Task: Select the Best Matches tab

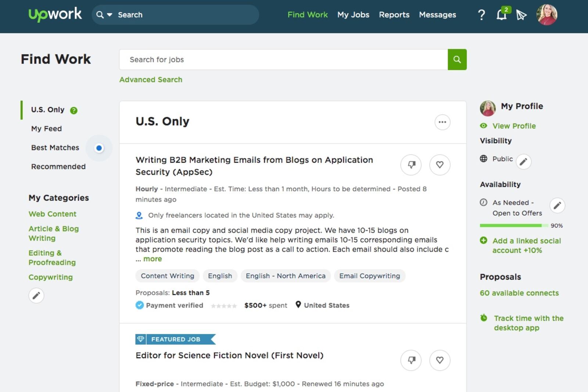Action: [x=55, y=148]
